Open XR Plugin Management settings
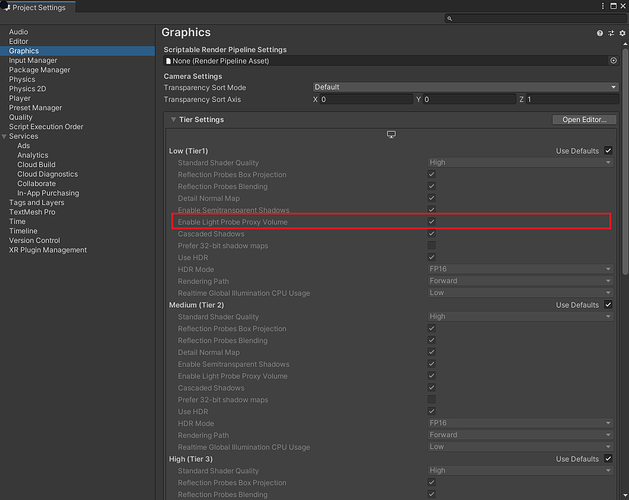Viewport: 629px width, 500px height. click(48, 250)
